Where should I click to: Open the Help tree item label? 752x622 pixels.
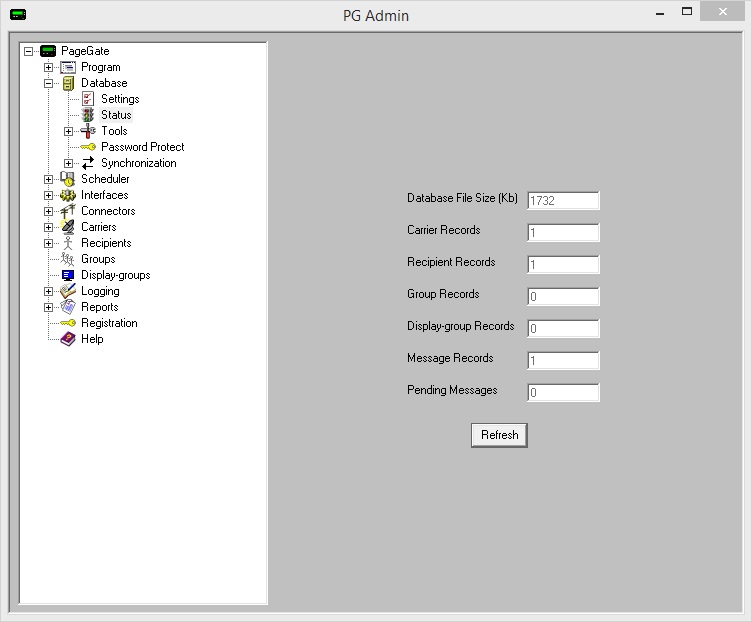point(92,339)
